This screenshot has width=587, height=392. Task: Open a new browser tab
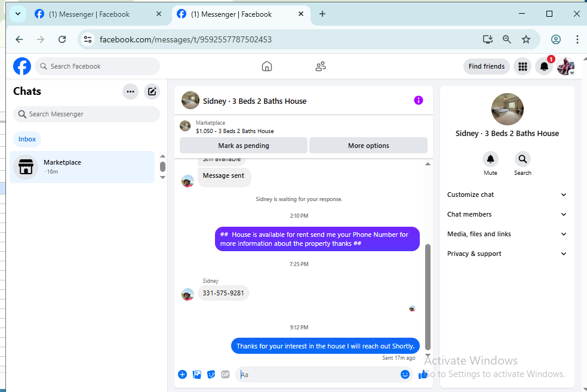[322, 14]
